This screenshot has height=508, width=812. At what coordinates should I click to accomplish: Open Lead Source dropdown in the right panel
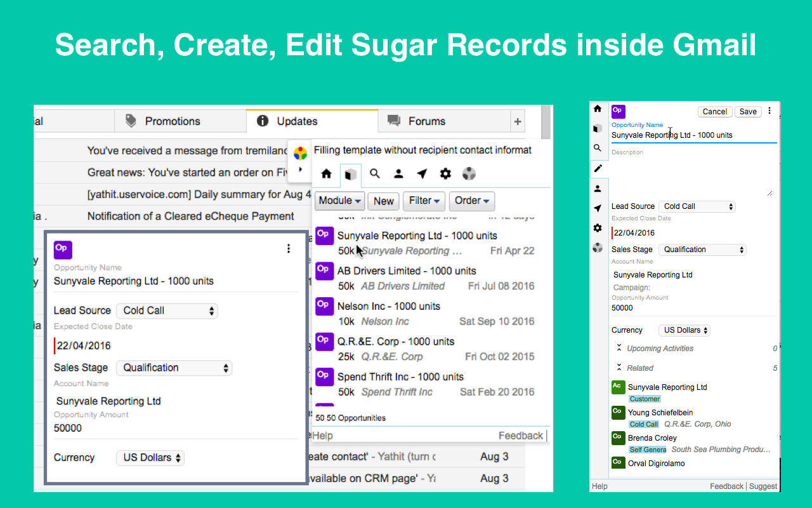[x=696, y=206]
